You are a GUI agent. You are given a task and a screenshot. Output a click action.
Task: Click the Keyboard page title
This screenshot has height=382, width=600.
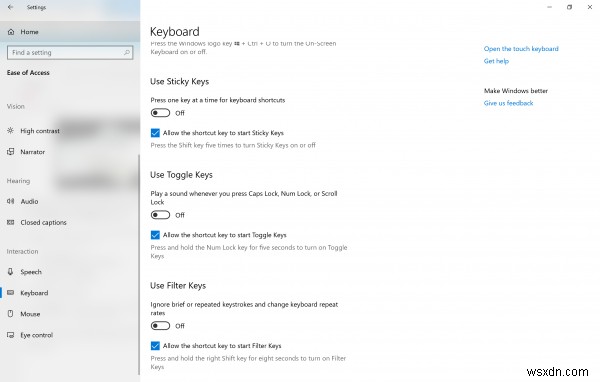(174, 31)
